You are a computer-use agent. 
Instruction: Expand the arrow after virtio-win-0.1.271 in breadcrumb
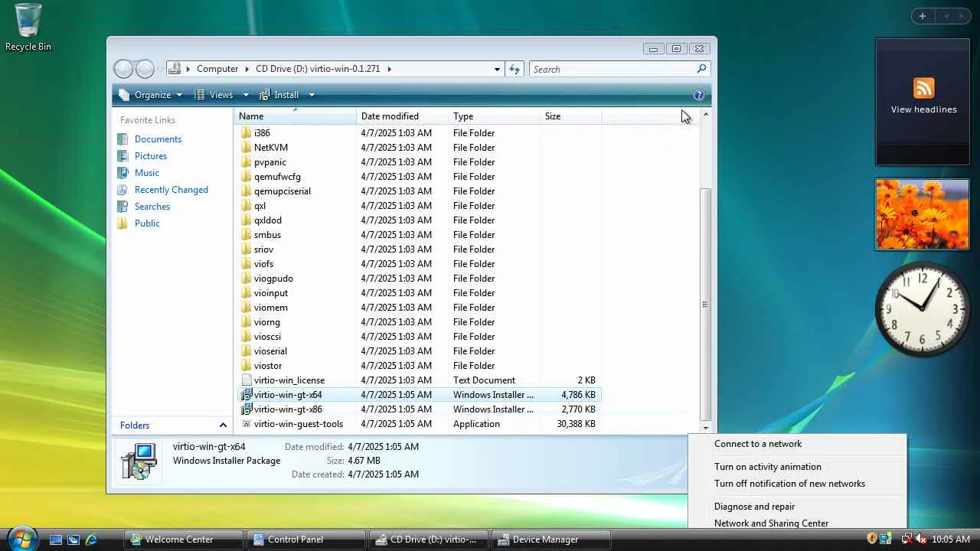tap(389, 69)
